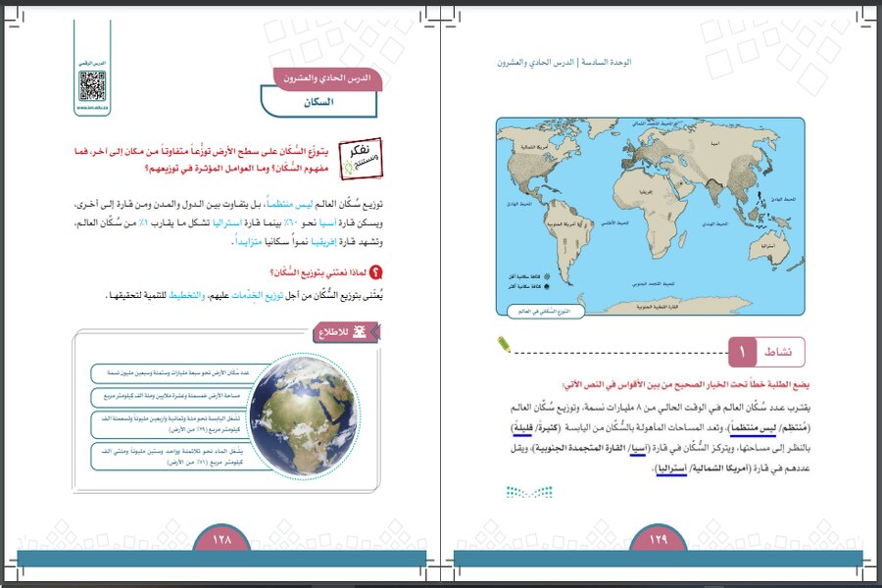Click the activity number '١' pink box
Image resolution: width=882 pixels, height=588 pixels.
coord(742,352)
